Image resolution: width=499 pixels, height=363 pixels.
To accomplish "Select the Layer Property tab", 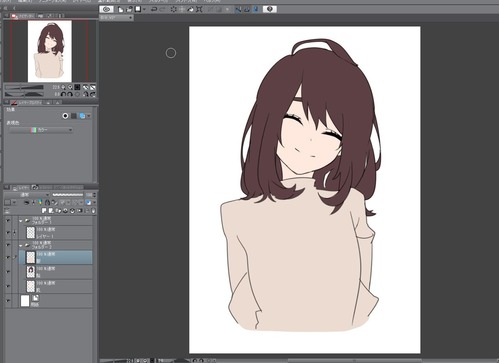I will tap(26, 102).
